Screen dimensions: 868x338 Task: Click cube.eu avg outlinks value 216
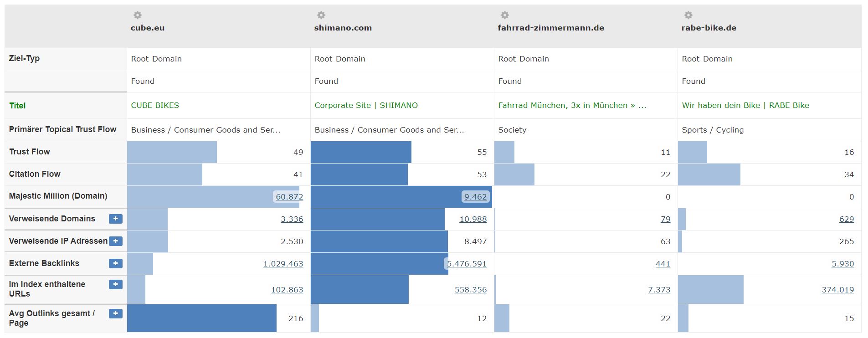(x=296, y=318)
